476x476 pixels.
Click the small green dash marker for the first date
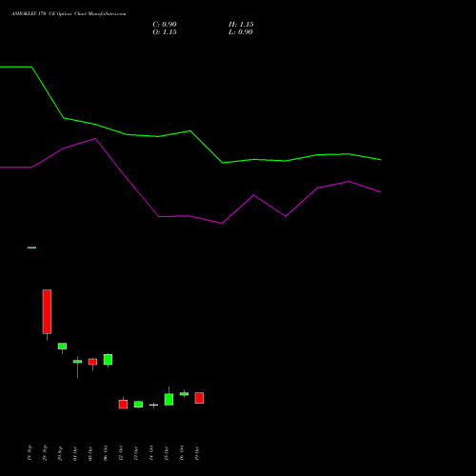tap(31, 248)
